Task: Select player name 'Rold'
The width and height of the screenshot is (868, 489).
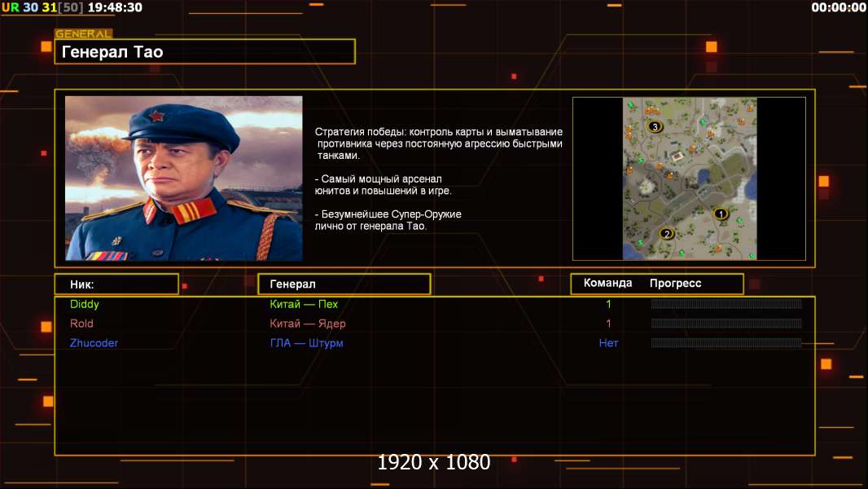Action: click(x=81, y=324)
